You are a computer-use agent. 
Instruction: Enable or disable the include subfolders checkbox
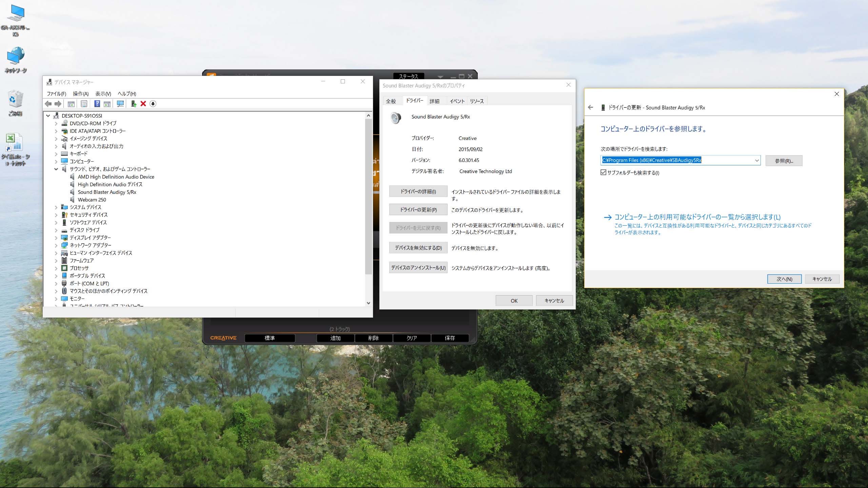click(603, 172)
